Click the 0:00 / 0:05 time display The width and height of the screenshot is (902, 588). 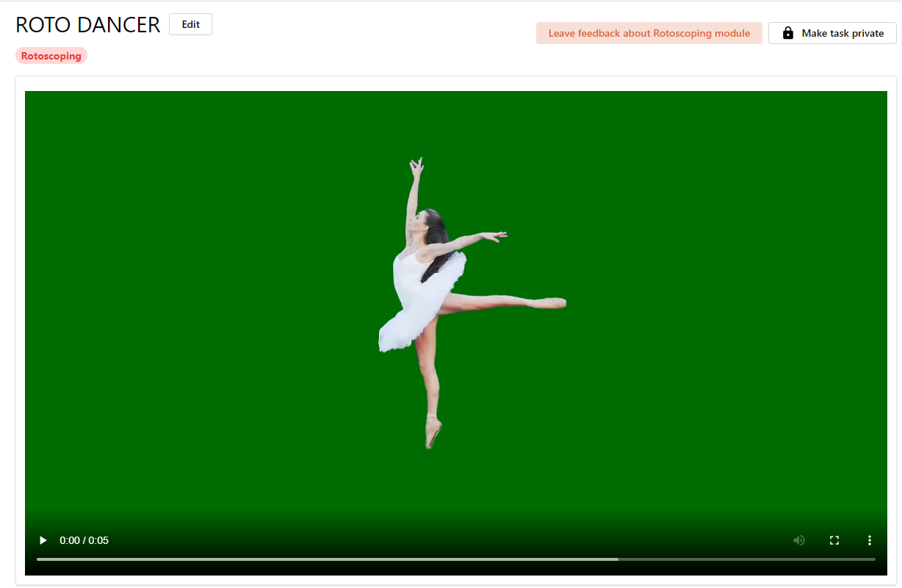point(84,540)
